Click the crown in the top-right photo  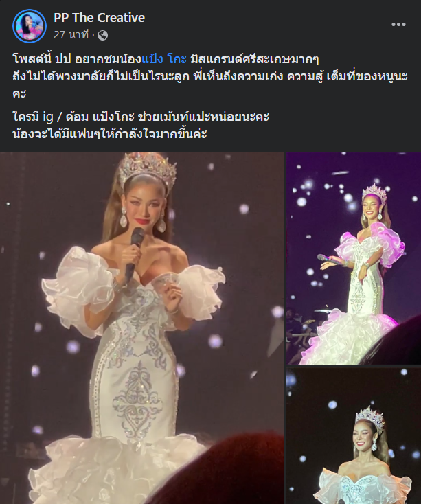(374, 194)
